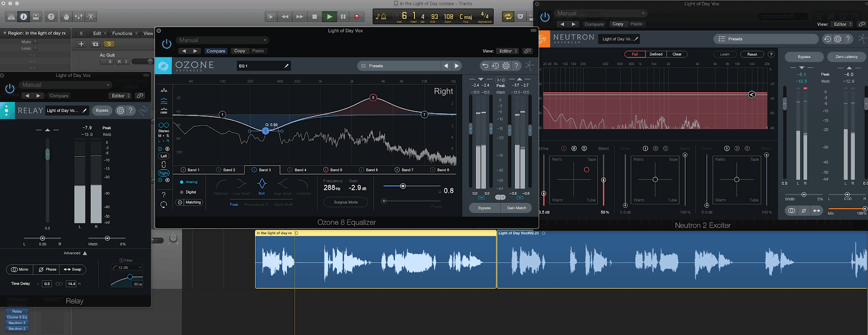Click the record transport button
Viewport: 868px width, 335px height.
click(x=356, y=17)
